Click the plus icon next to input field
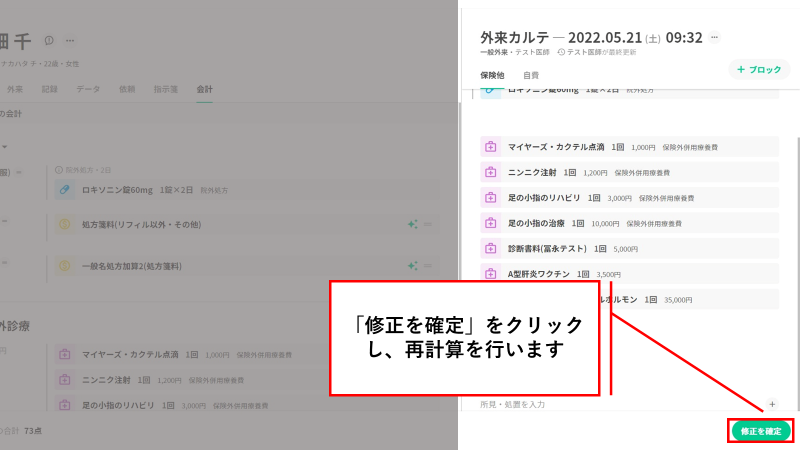The height and width of the screenshot is (450, 800). (x=772, y=404)
